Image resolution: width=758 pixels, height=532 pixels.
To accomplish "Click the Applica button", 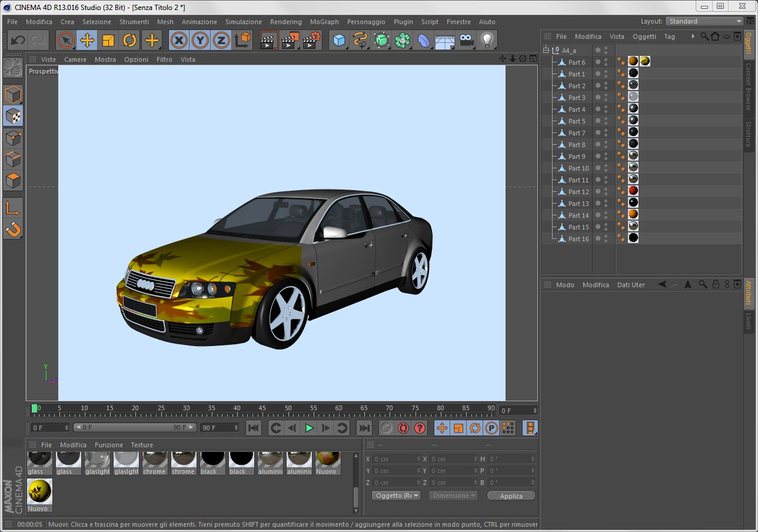I will tap(511, 496).
